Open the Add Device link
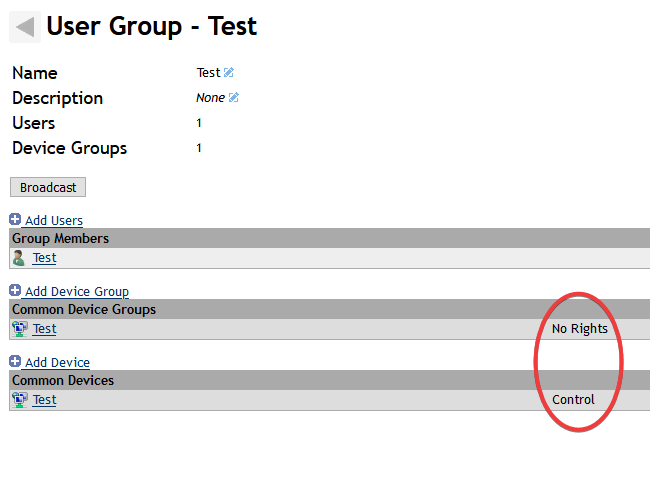The image size is (650, 478). point(57,362)
